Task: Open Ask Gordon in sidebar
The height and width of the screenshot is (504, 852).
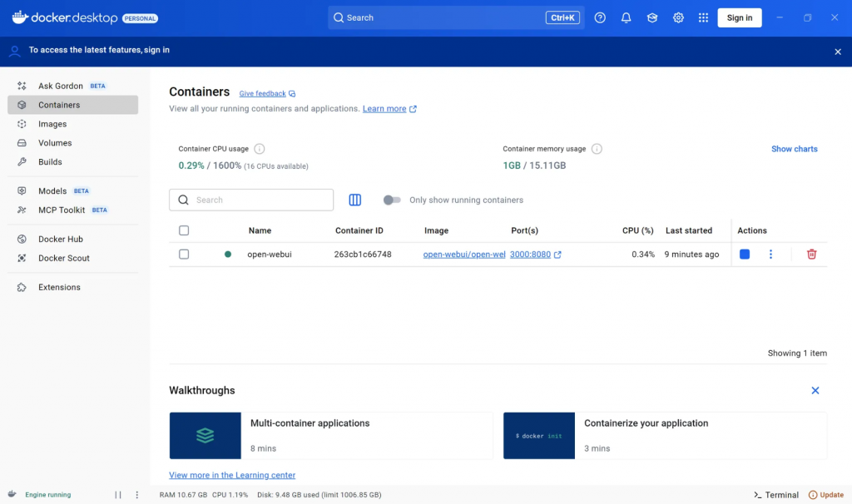Action: 73,86
